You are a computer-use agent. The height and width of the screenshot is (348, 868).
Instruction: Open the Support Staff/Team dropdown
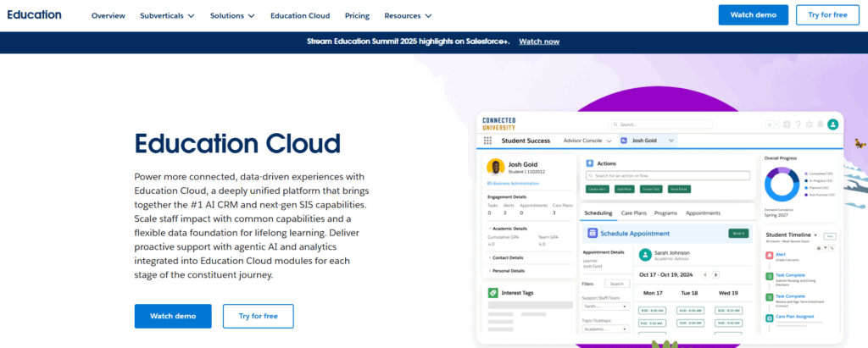click(605, 306)
